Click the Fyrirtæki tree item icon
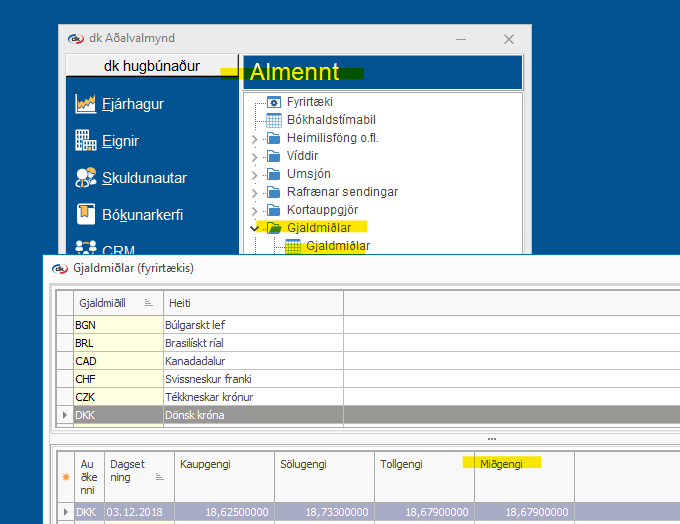680x524 pixels. [x=274, y=102]
